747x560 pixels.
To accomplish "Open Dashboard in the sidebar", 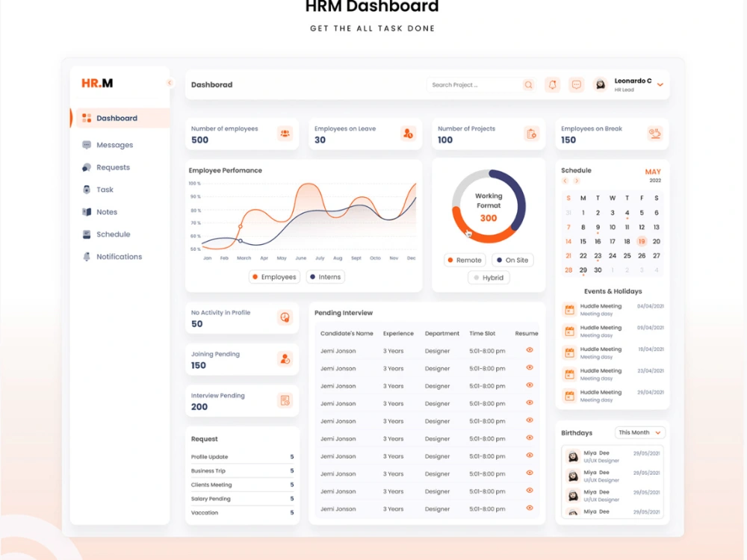I will [x=122, y=118].
